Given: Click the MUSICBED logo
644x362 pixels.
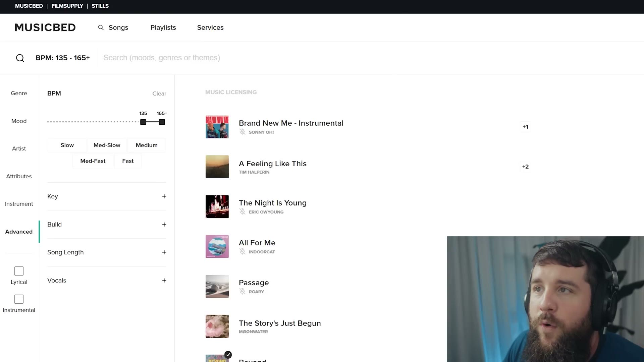Looking at the screenshot, I should (x=45, y=27).
